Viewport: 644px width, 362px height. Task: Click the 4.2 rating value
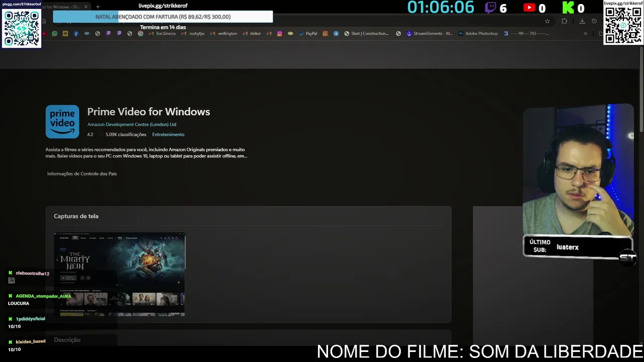pyautogui.click(x=90, y=135)
